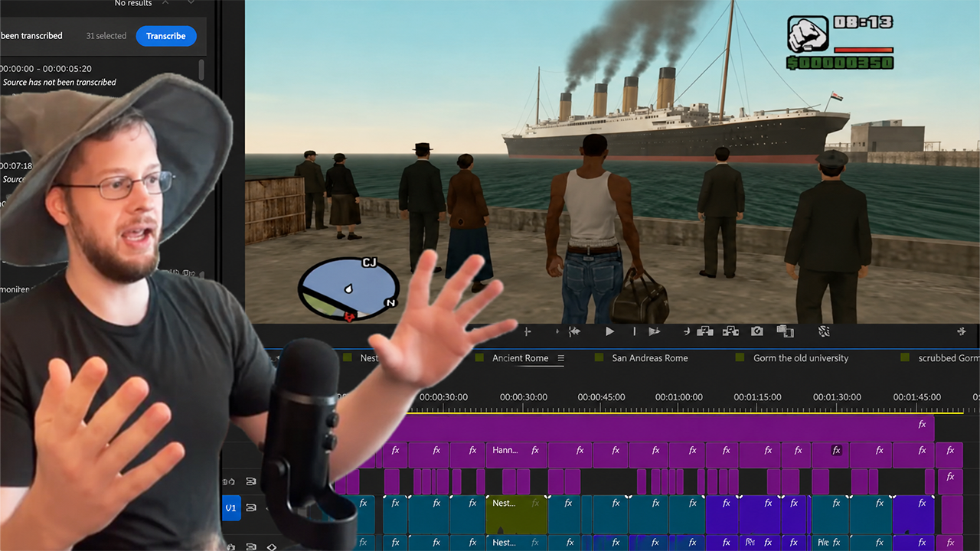Screen dimensions: 980x551
Task: Select the olive Nest clip on V1
Action: point(516,514)
